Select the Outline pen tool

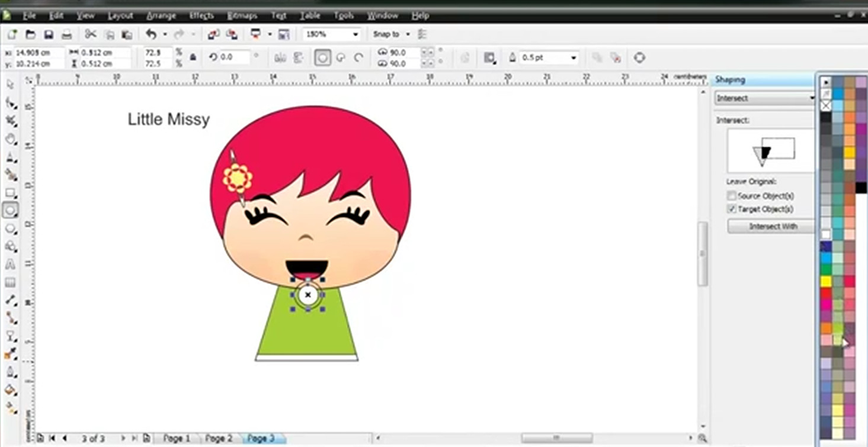11,372
